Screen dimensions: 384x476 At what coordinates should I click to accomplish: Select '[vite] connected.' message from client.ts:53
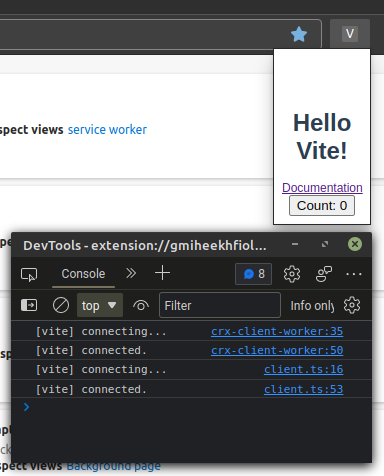click(x=91, y=389)
